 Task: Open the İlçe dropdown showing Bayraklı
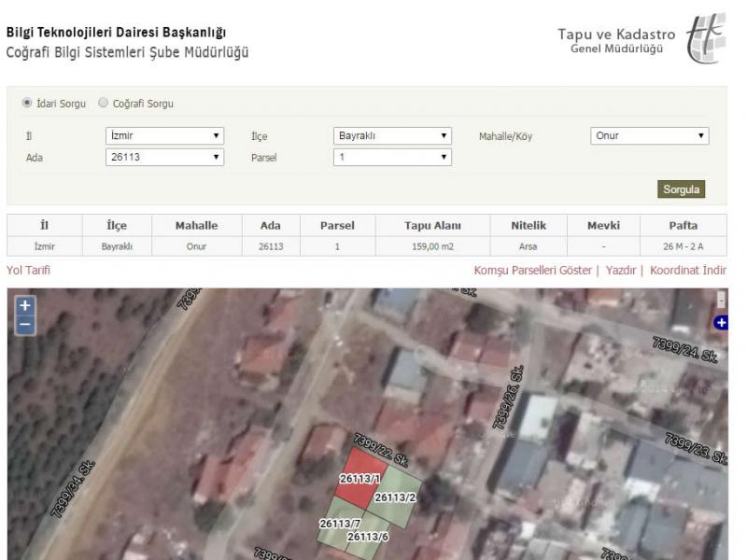coord(392,136)
